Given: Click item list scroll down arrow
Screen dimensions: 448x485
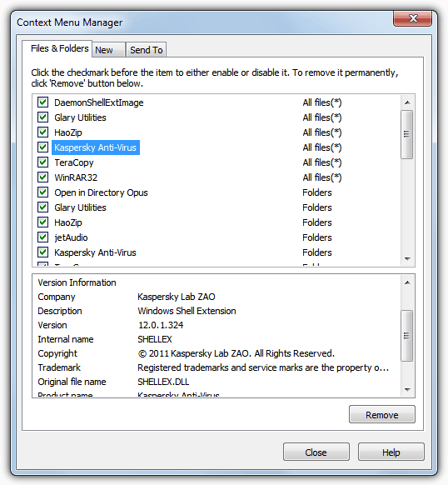Looking at the screenshot, I should click(407, 258).
